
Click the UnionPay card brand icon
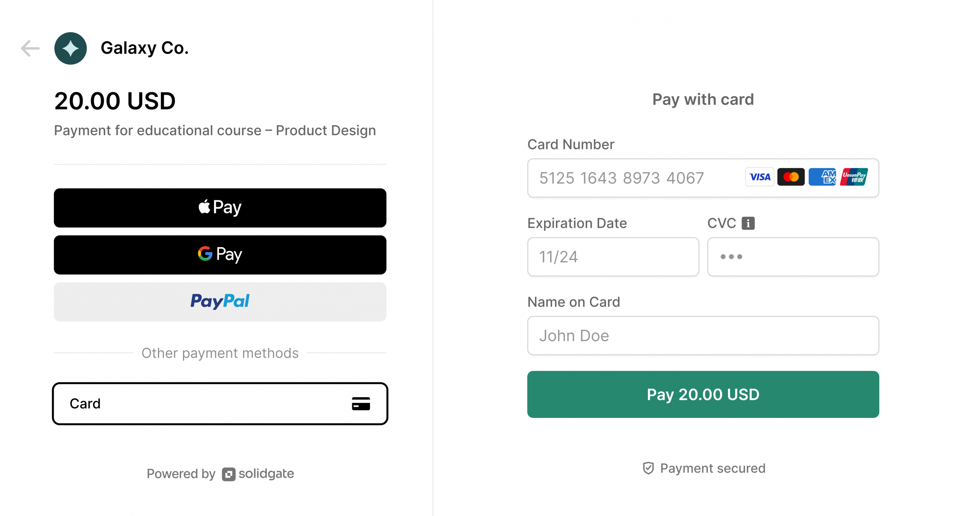pyautogui.click(x=853, y=177)
